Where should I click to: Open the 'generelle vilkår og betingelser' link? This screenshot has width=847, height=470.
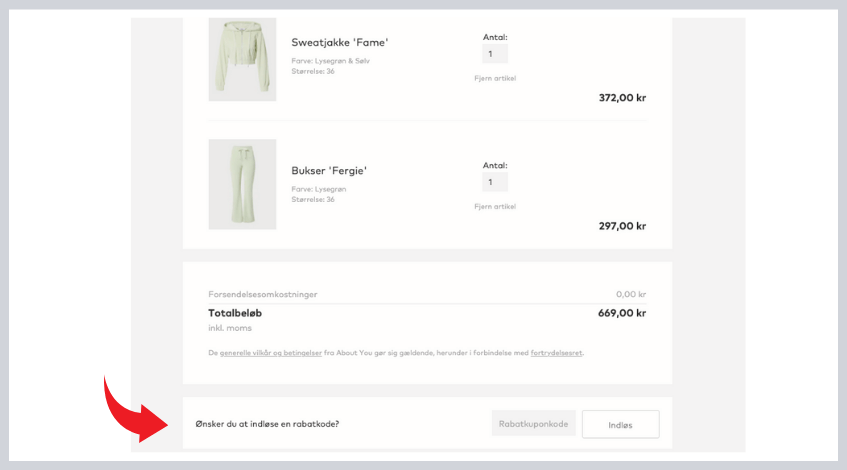click(271, 353)
